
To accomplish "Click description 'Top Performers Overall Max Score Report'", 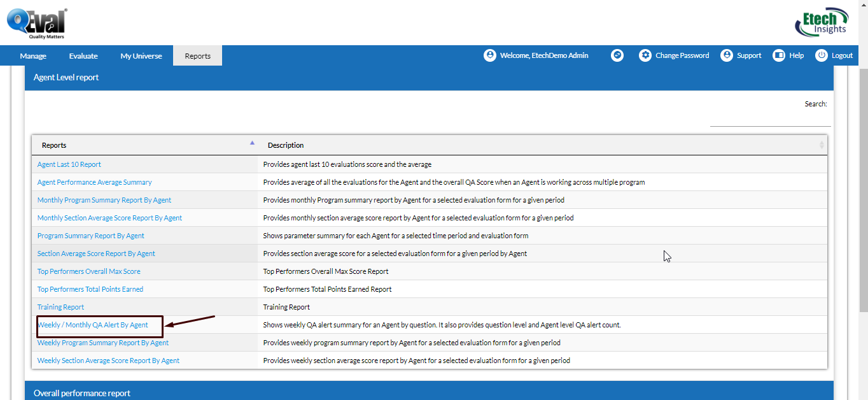I will click(x=326, y=271).
